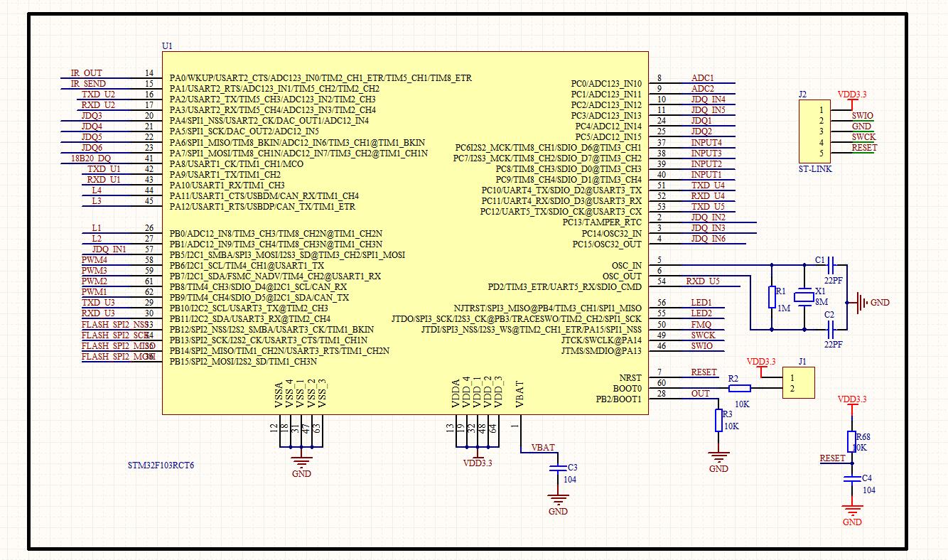Click the TXD_U5 net label

coord(709,207)
